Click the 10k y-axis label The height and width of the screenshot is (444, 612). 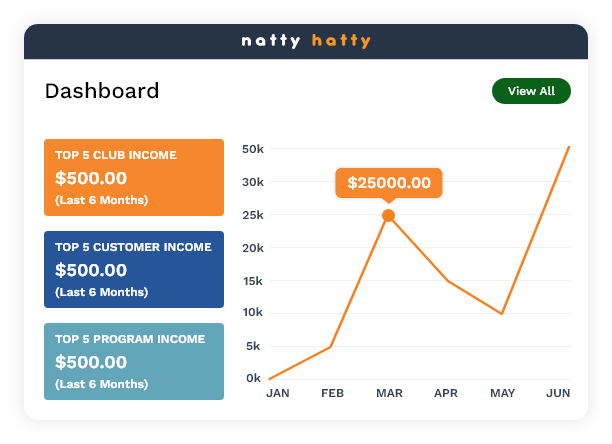252,313
